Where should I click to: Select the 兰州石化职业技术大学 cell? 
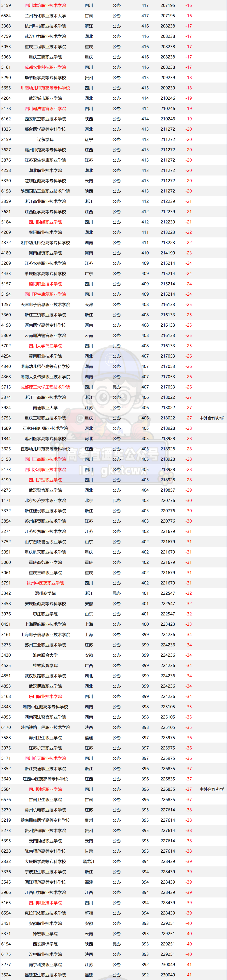45,16
